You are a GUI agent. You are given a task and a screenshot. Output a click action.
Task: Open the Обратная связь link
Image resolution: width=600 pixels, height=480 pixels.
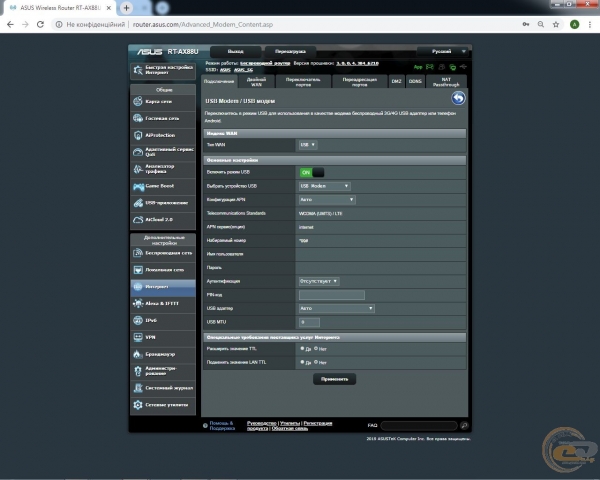tap(290, 428)
